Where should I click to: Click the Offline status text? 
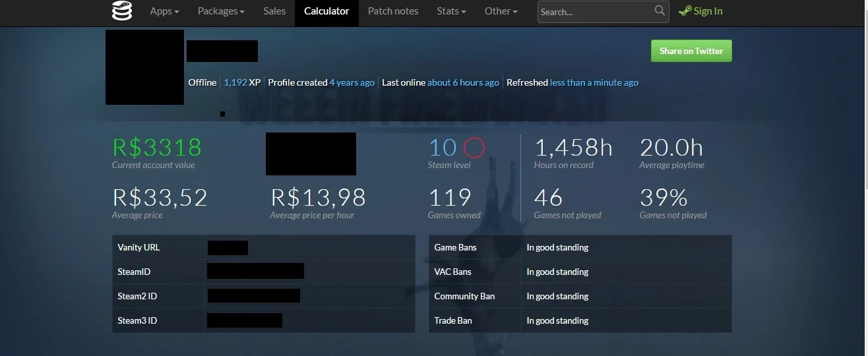pos(202,82)
